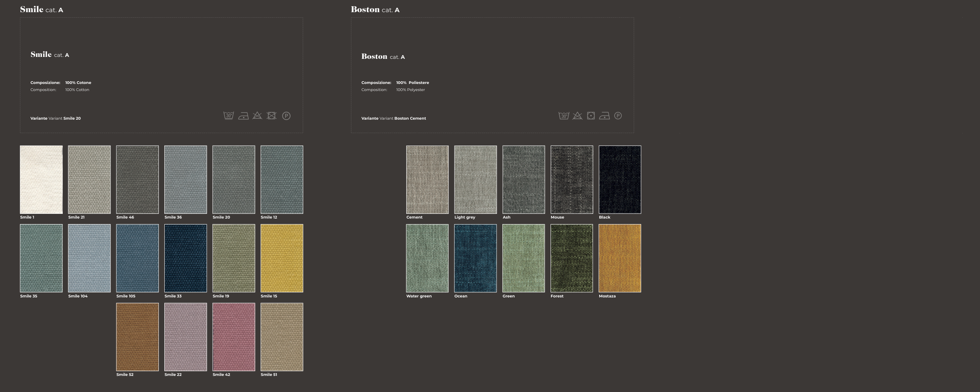Select the Boston Black fabric swatch

(620, 180)
